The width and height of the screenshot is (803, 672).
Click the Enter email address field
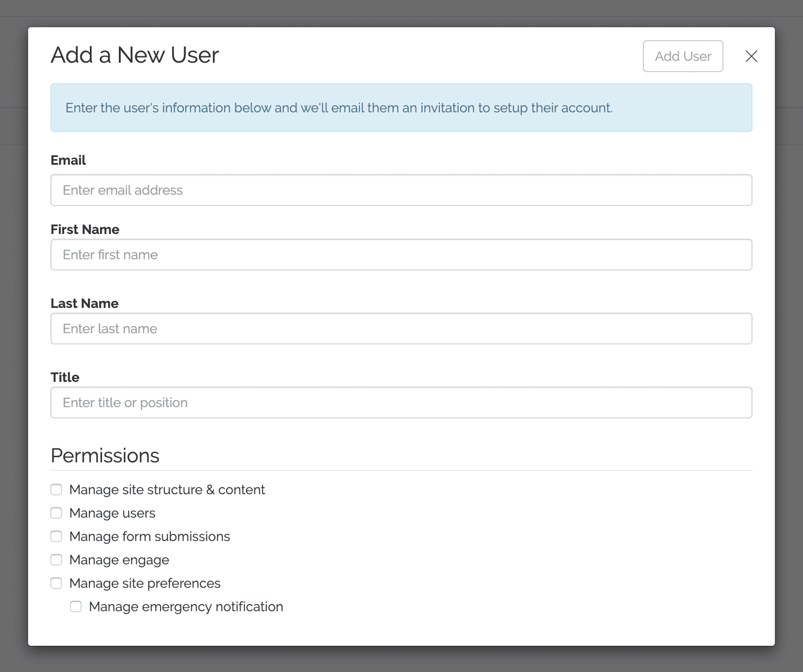click(401, 190)
